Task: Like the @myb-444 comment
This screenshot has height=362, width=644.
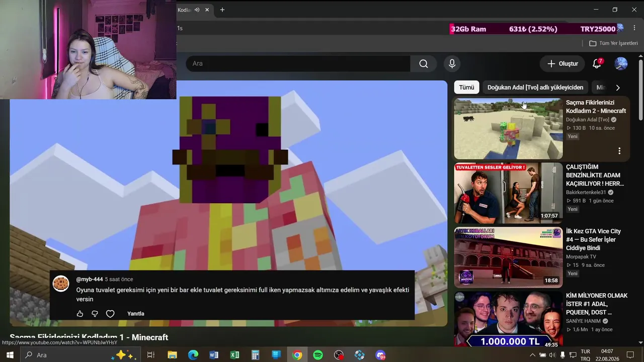Action: point(80,314)
